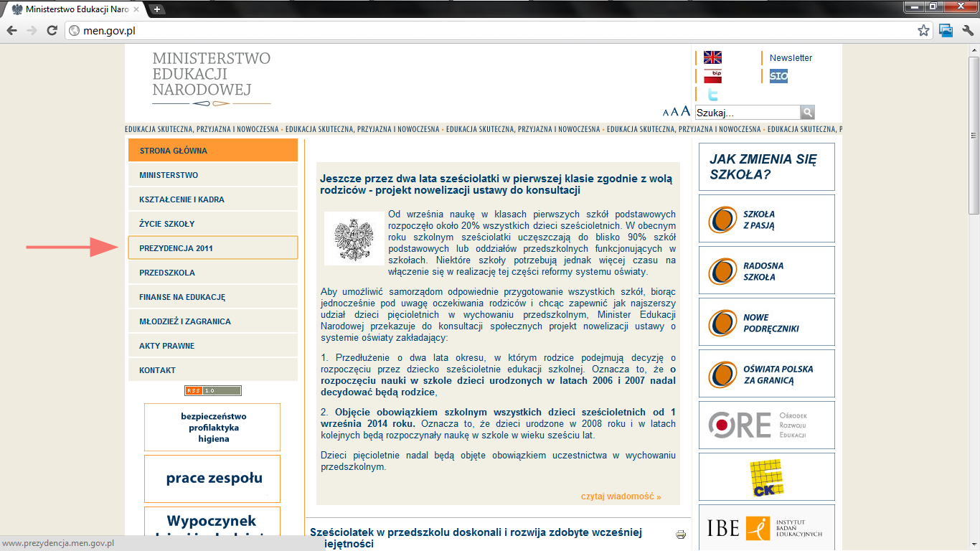Open the BIP Polish flag icon

712,76
